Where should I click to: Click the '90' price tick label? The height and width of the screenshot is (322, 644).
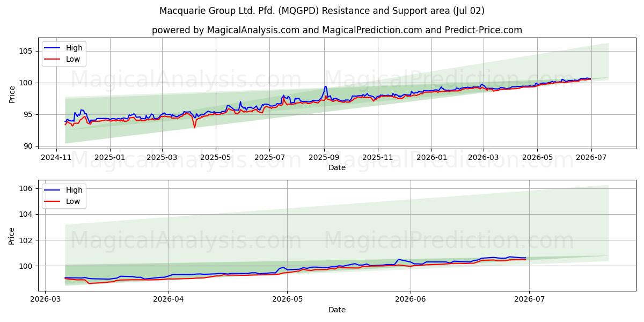coord(28,146)
